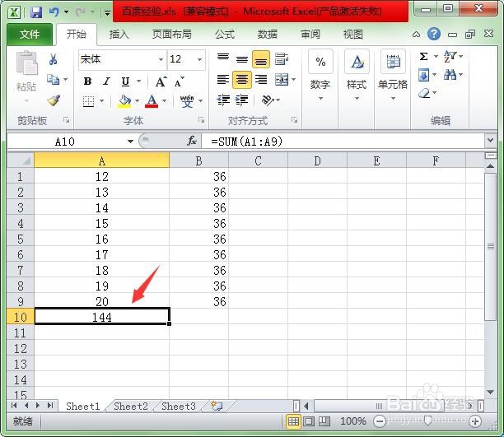This screenshot has width=504, height=437.
Task: Click the Clear eraser icon
Action: (424, 94)
